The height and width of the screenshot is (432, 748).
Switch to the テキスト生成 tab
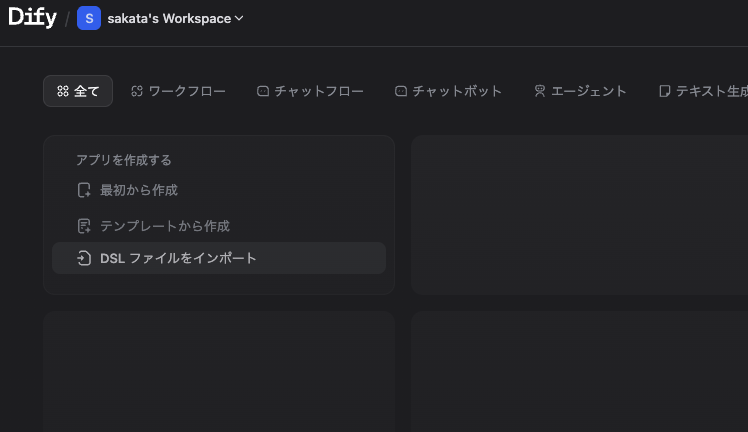tap(703, 91)
